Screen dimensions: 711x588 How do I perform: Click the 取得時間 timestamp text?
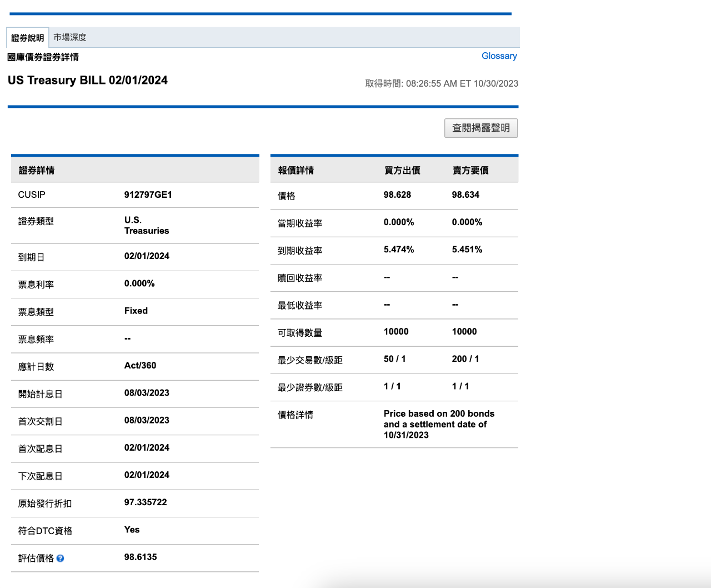[442, 83]
